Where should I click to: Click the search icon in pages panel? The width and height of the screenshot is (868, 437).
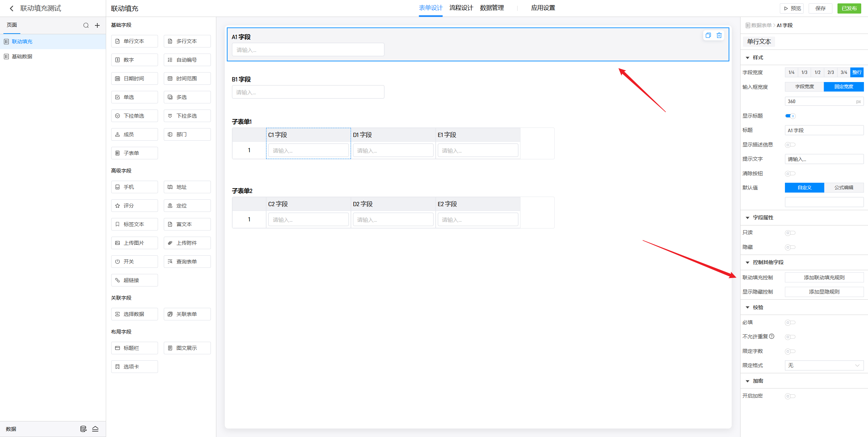(x=86, y=25)
